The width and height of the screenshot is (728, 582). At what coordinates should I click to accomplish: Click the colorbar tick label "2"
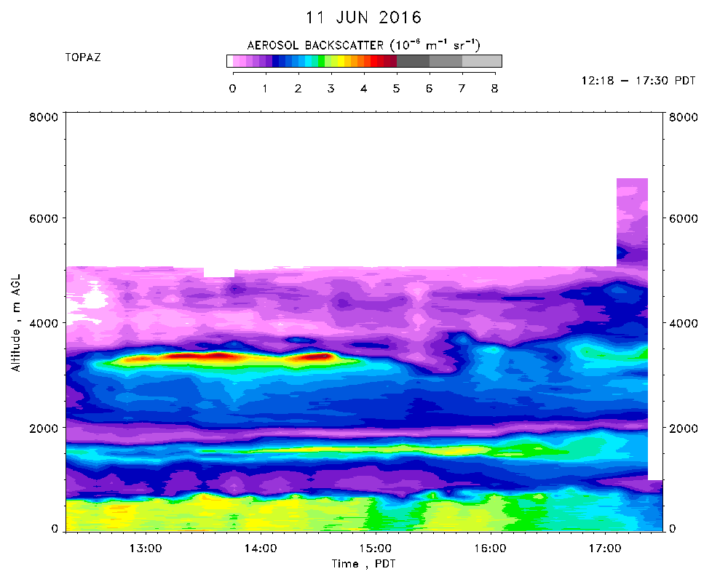(298, 89)
